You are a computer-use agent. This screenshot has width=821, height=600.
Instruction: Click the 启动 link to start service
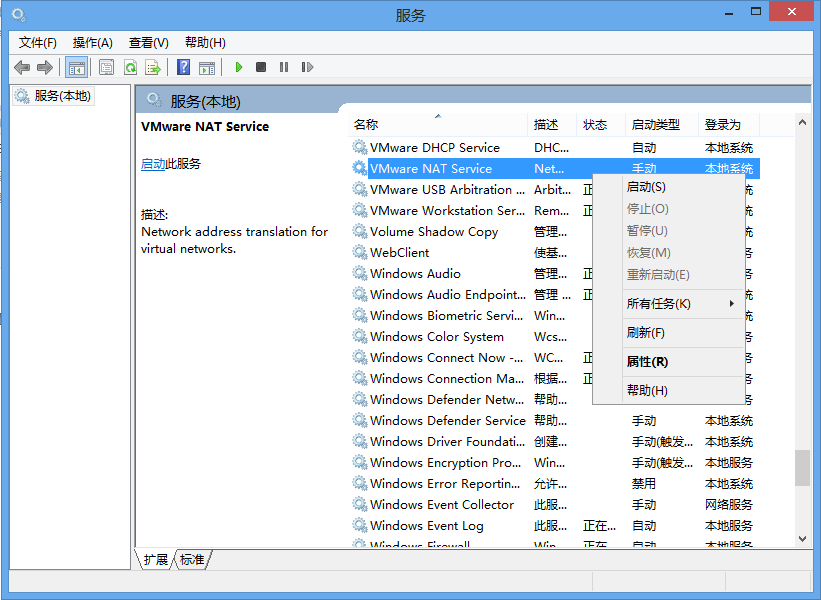[153, 164]
